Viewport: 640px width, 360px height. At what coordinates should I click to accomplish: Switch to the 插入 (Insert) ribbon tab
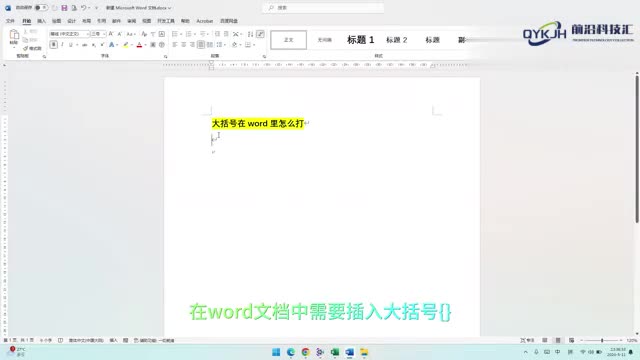point(42,21)
